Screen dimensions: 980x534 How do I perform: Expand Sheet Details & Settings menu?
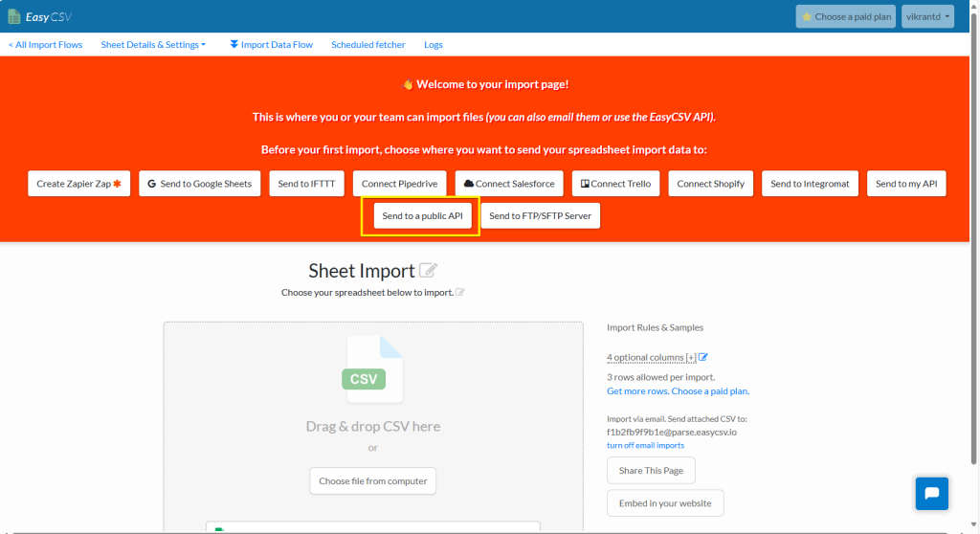point(153,45)
